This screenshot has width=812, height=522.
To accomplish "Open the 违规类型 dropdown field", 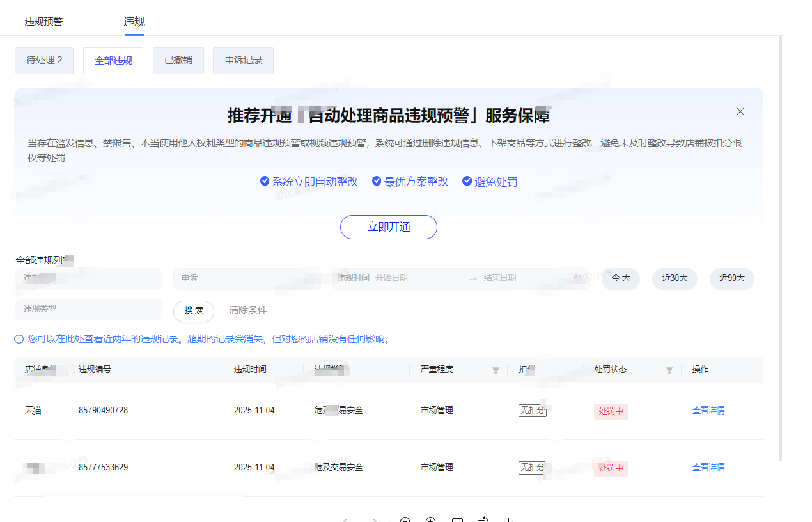I will pos(88,309).
